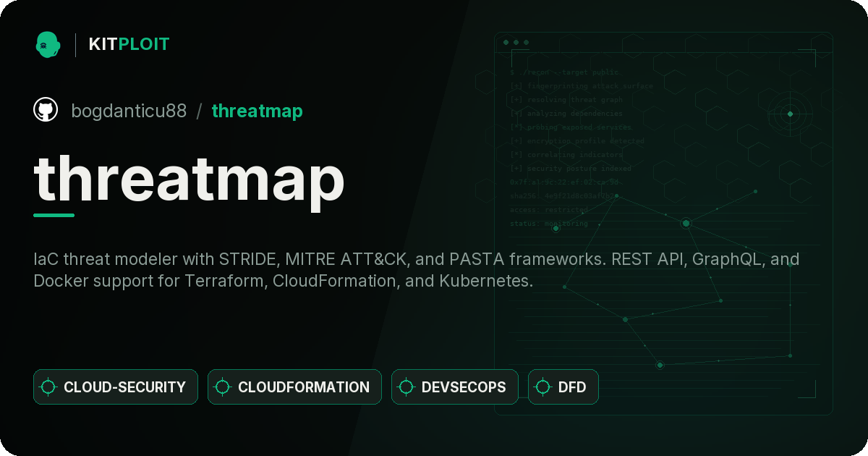Open the KITPLOIT brand name
Viewport: 868px width, 456px height.
click(129, 44)
